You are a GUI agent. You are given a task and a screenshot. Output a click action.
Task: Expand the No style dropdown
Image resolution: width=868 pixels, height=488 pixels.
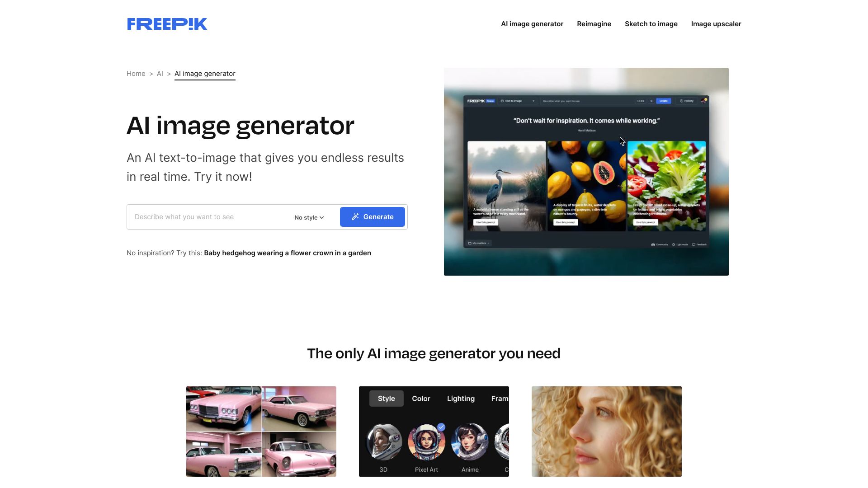(x=309, y=216)
